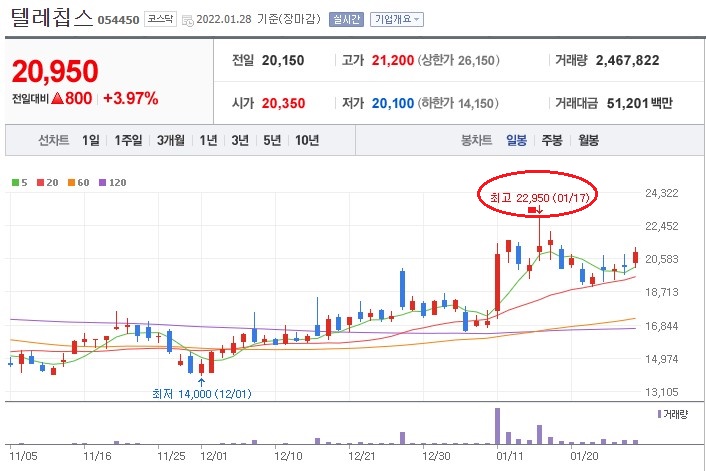Image resolution: width=706 pixels, height=471 pixels.
Task: Click the 거래대금 value 51,201 백만
Action: 640,103
